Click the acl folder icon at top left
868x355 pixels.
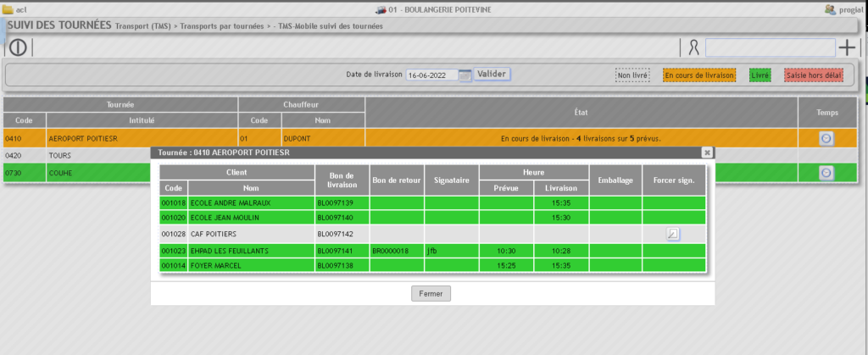pos(8,9)
